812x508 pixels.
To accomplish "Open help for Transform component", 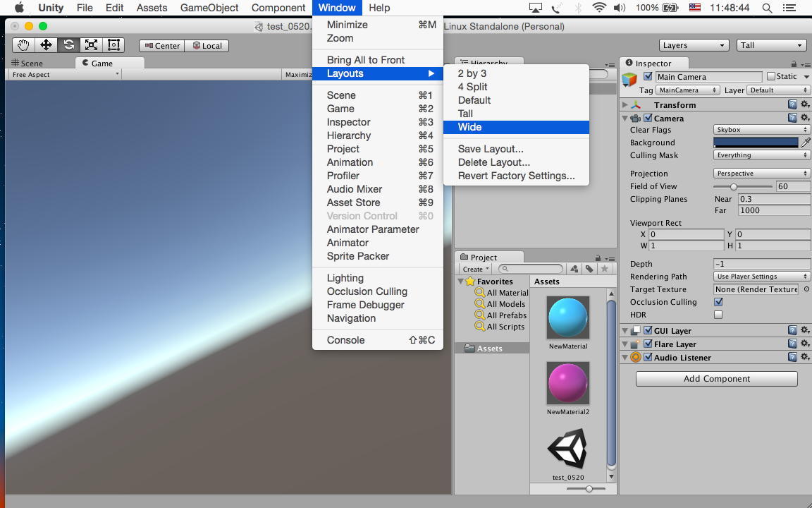I will 792,104.
